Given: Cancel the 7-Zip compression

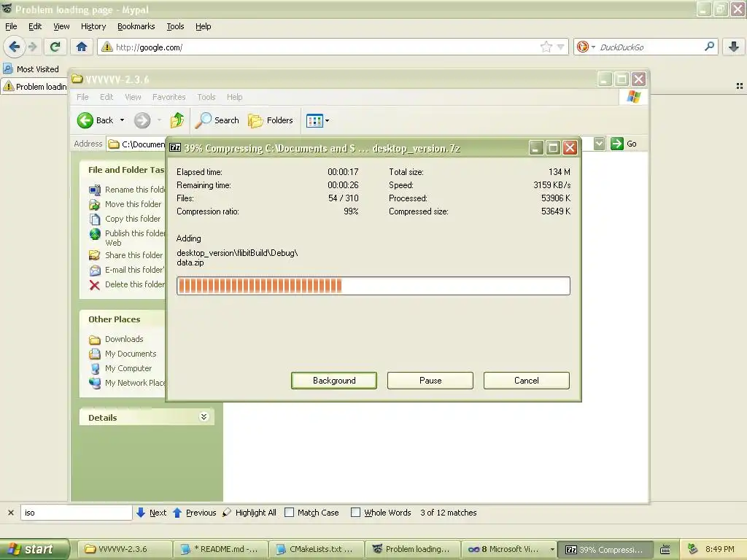Looking at the screenshot, I should 527,381.
